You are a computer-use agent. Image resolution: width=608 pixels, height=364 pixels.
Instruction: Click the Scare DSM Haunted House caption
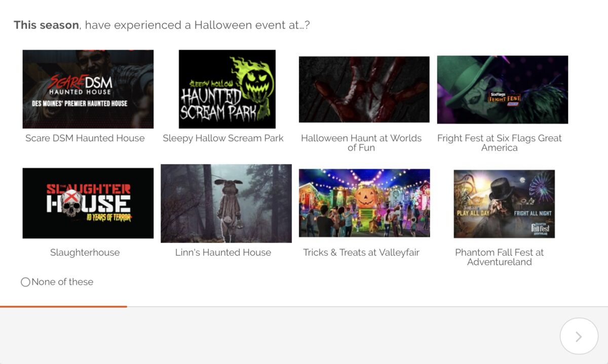[x=85, y=138]
